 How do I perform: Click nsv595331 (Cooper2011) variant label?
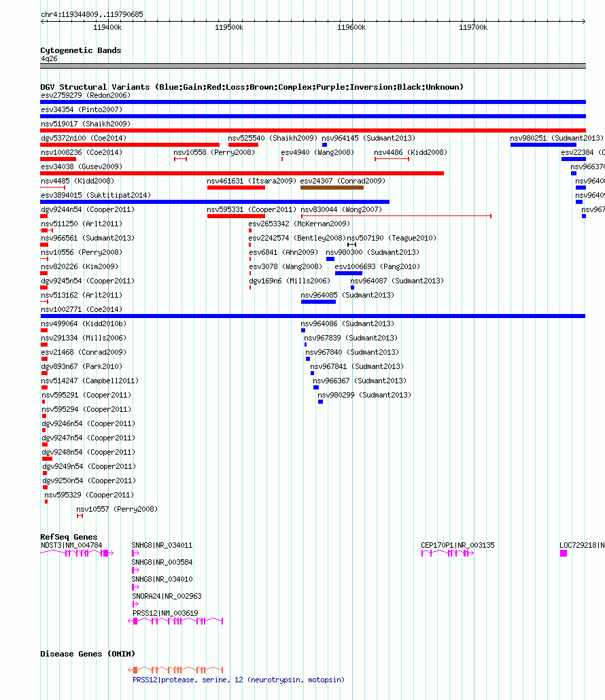(252, 209)
